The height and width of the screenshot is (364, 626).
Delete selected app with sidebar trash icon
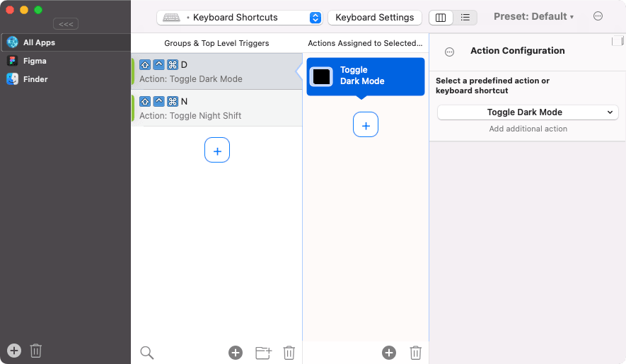[36, 351]
